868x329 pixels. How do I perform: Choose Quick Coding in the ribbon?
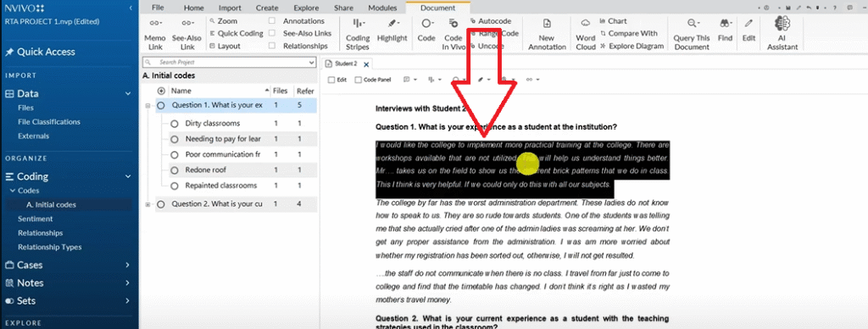click(236, 33)
